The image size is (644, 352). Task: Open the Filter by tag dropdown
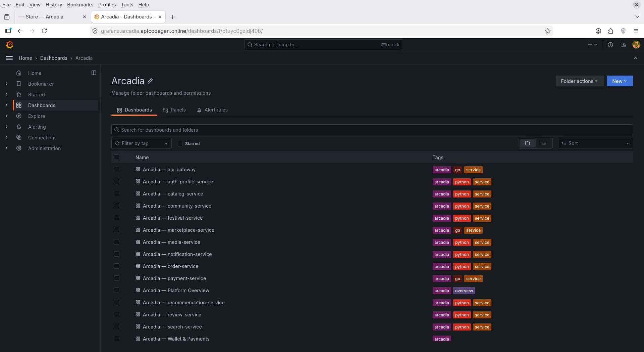(141, 143)
